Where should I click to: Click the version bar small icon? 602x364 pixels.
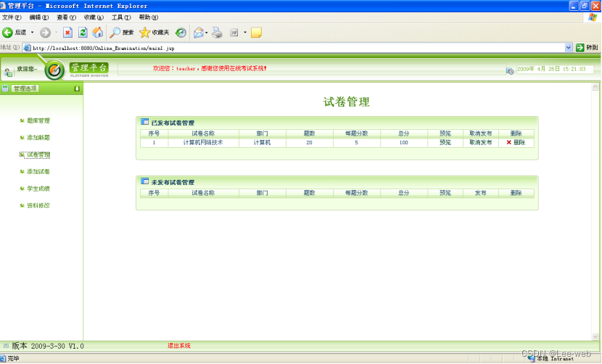[5, 346]
